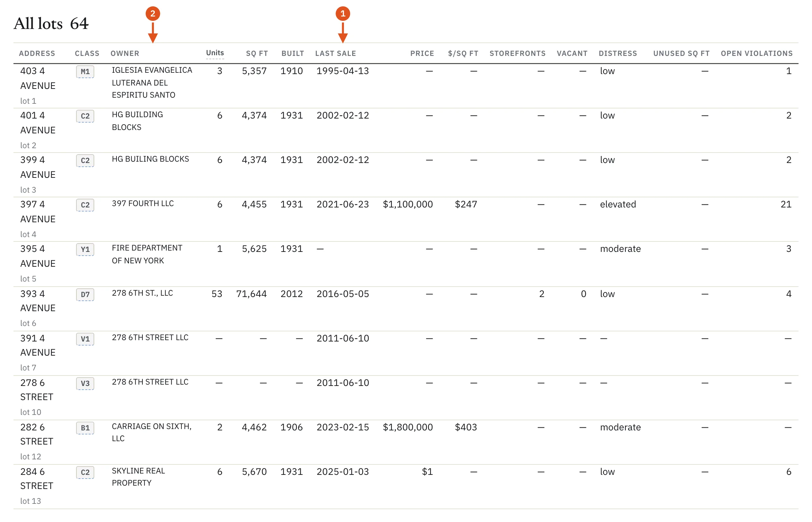Click the UNUSED SQ FT column header
This screenshot has width=812, height=522.
(x=681, y=54)
